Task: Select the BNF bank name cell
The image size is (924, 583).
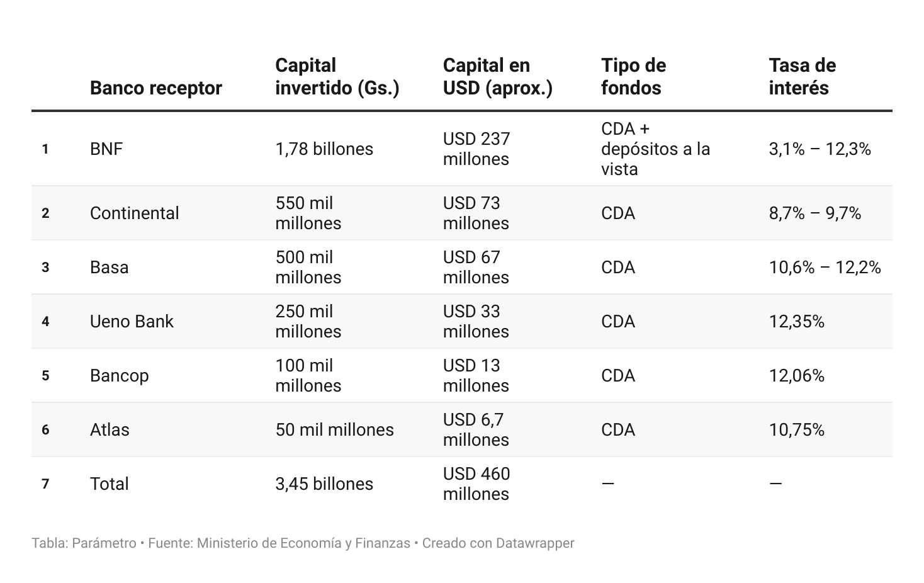Action: click(106, 149)
